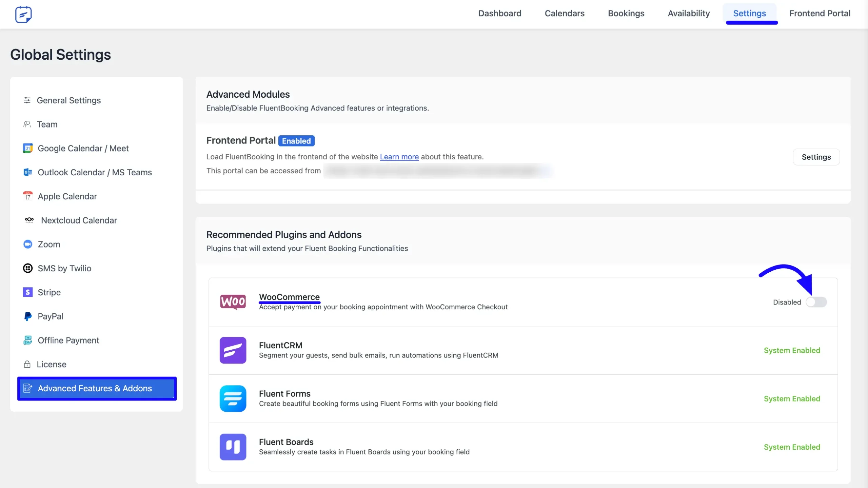The width and height of the screenshot is (868, 488).
Task: Click the Global Settings page title
Action: click(60, 55)
